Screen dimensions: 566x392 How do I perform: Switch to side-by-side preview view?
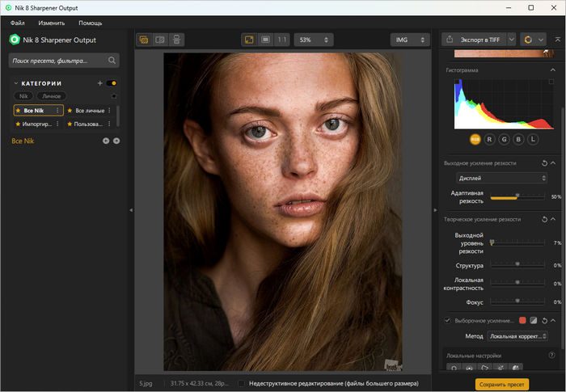[177, 39]
